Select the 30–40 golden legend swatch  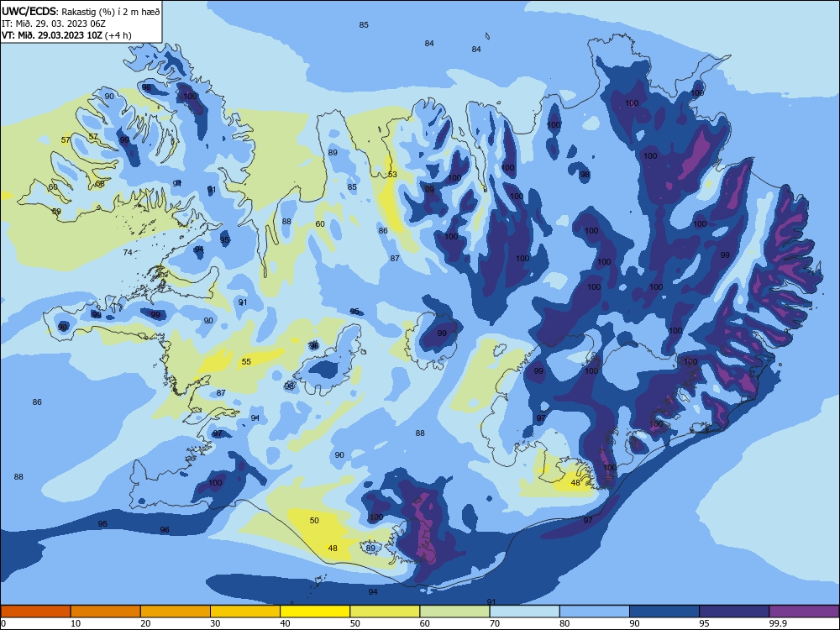pos(245,612)
